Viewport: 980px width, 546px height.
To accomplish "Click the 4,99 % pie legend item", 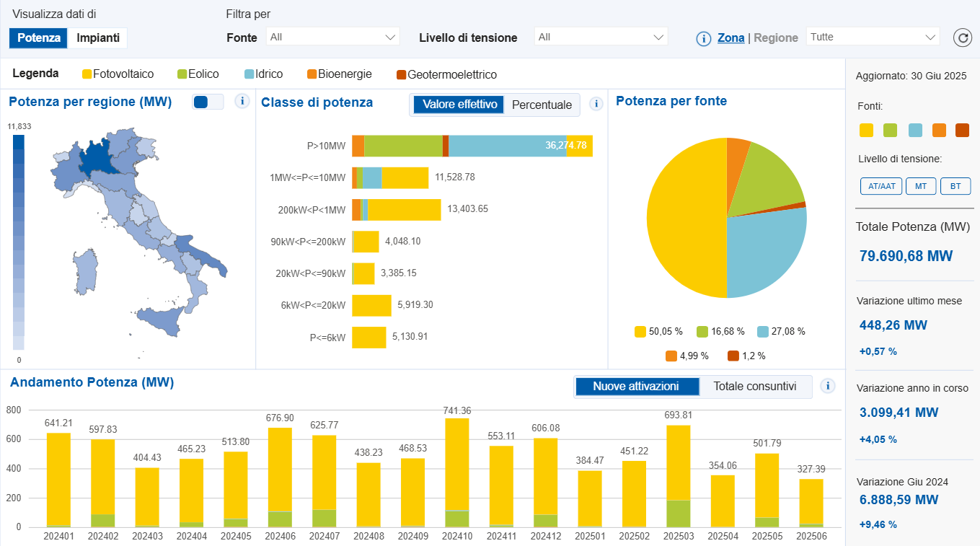I will [x=687, y=356].
